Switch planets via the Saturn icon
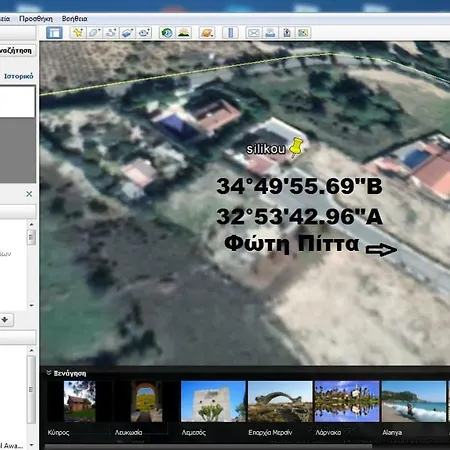The height and width of the screenshot is (450, 450). pyautogui.click(x=207, y=33)
